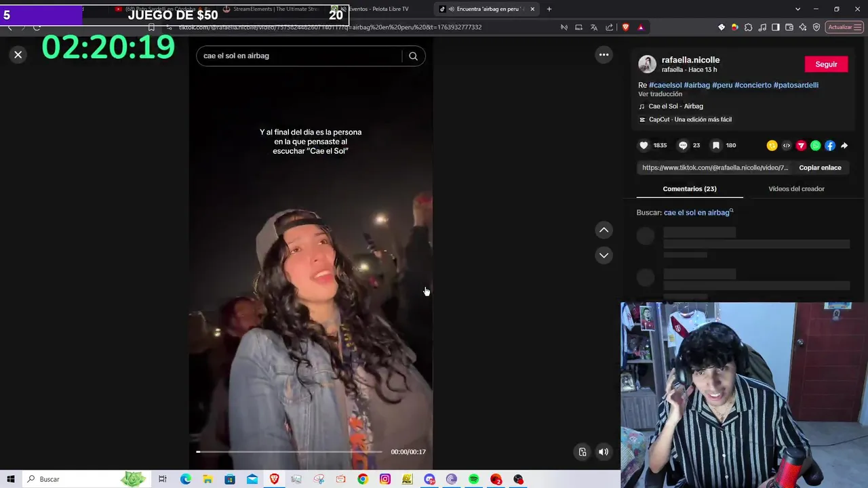The image size is (868, 488).
Task: Close the TikTok video viewer with X
Action: pos(18,55)
